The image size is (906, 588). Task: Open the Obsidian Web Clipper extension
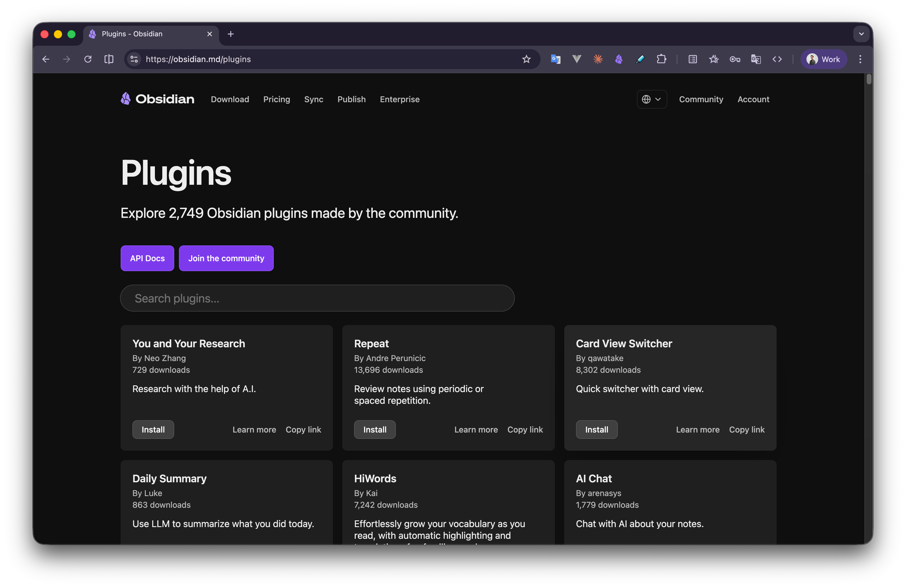[x=618, y=59]
